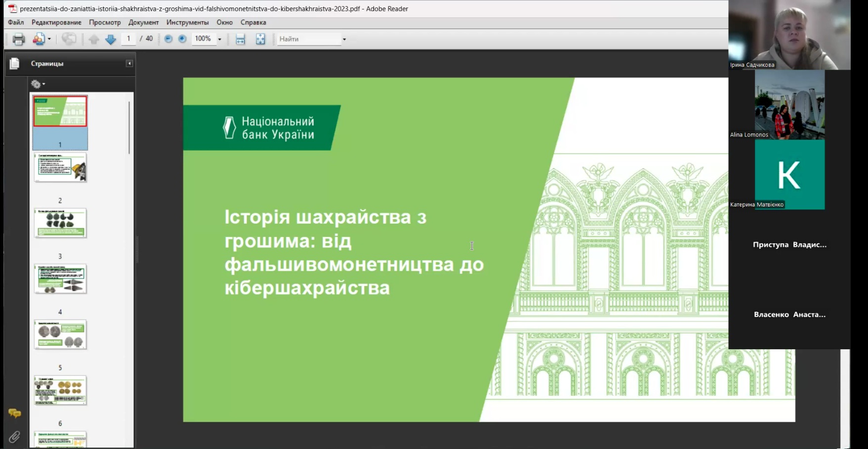
Task: Toggle fit to window width view
Action: click(x=240, y=39)
